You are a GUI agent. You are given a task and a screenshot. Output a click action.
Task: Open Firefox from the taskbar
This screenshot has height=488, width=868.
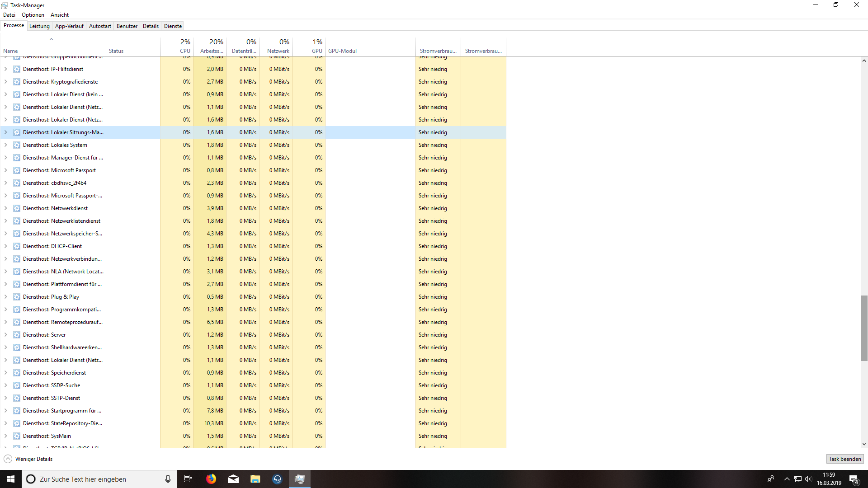(x=211, y=479)
